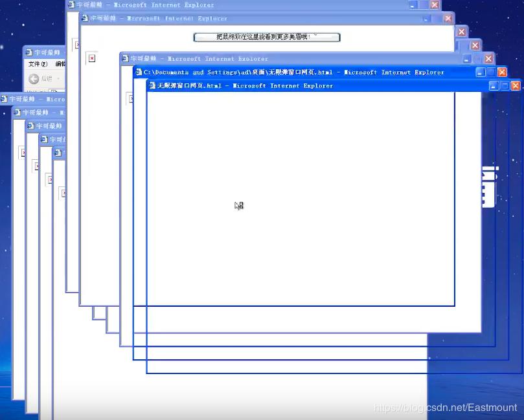This screenshot has height=420, width=524.
Task: Close the front '无限弹窗口网页.html' window
Action: coord(516,86)
